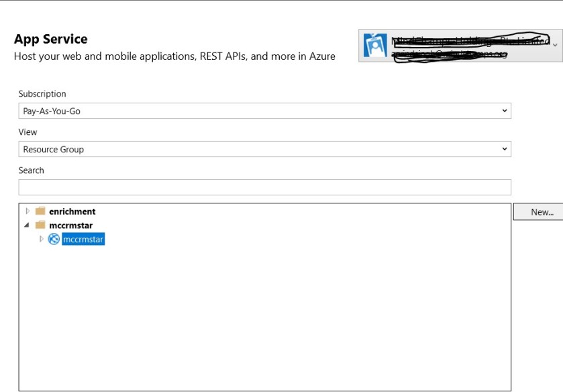Image resolution: width=563 pixels, height=392 pixels.
Task: Expand the enrichment resource group
Action: [28, 211]
